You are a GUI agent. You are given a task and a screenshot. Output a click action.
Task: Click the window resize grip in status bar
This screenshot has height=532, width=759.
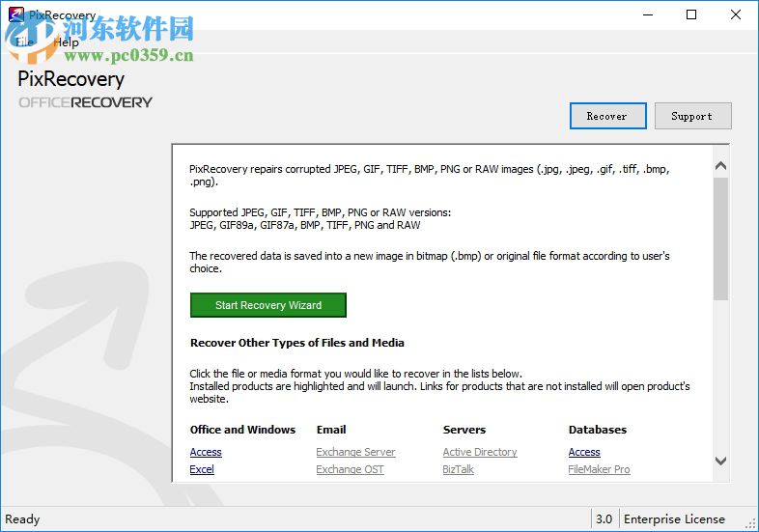coord(750,524)
